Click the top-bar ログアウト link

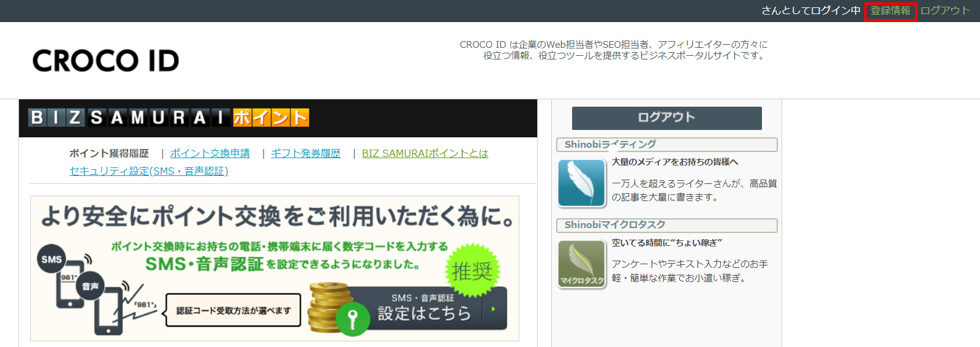(x=945, y=11)
